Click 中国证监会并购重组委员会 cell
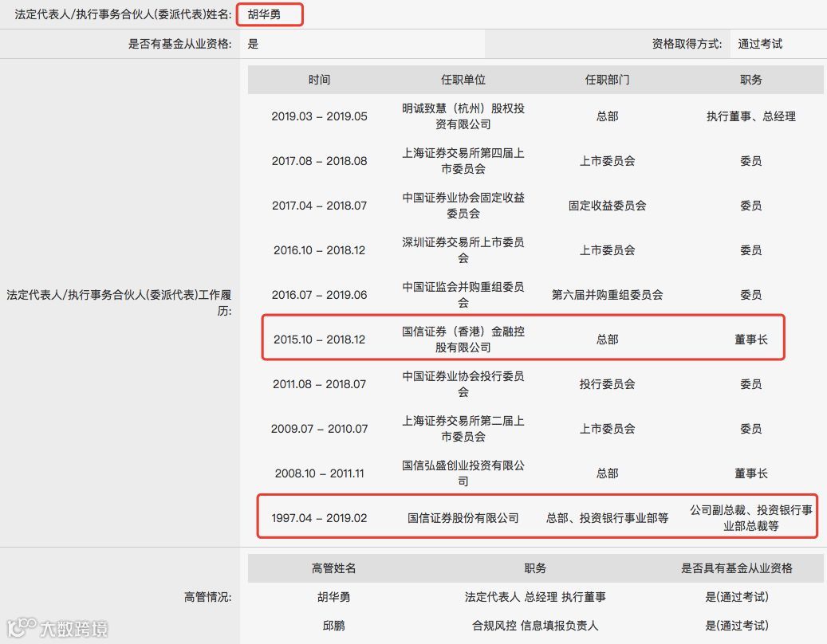This screenshot has width=827, height=644. tap(463, 295)
